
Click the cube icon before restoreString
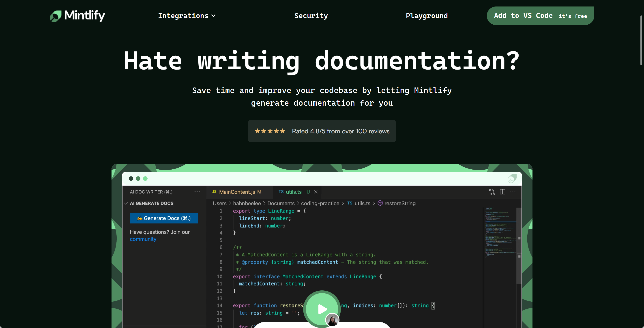click(380, 203)
